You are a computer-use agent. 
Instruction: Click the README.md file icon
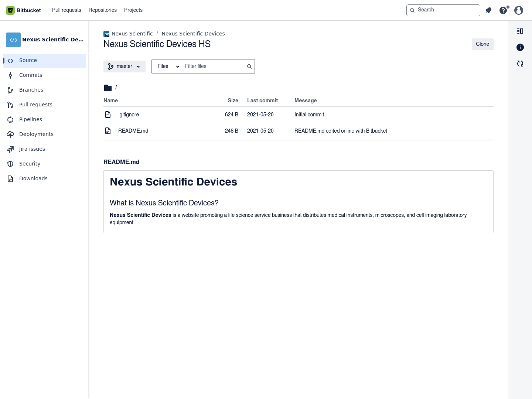108,131
